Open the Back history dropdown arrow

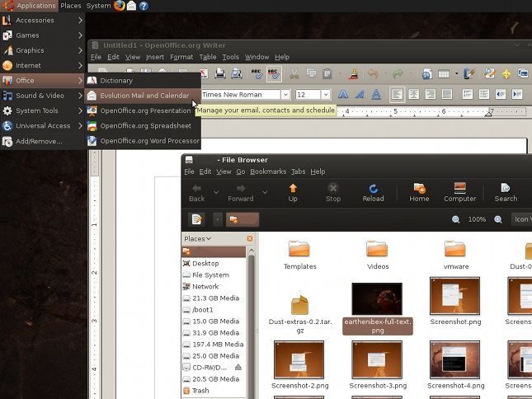[x=216, y=193]
